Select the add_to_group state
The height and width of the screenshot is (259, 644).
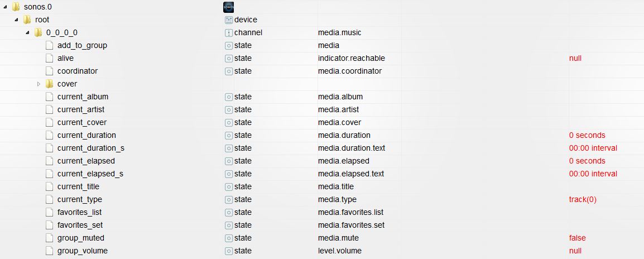point(82,45)
